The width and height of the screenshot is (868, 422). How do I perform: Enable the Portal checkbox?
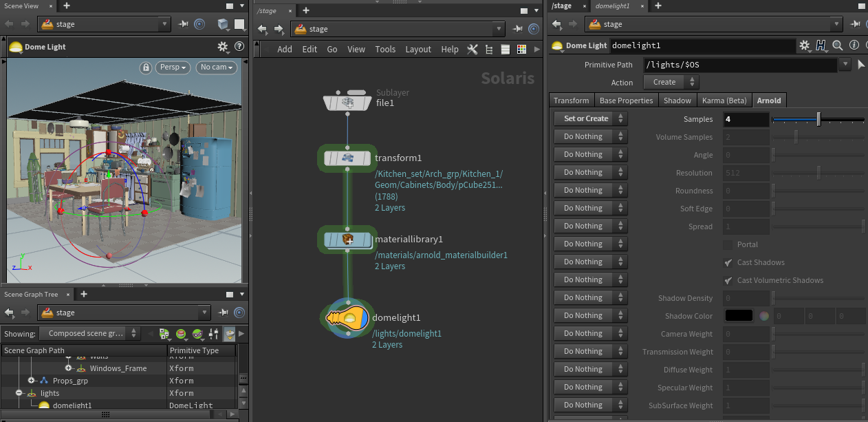point(728,244)
